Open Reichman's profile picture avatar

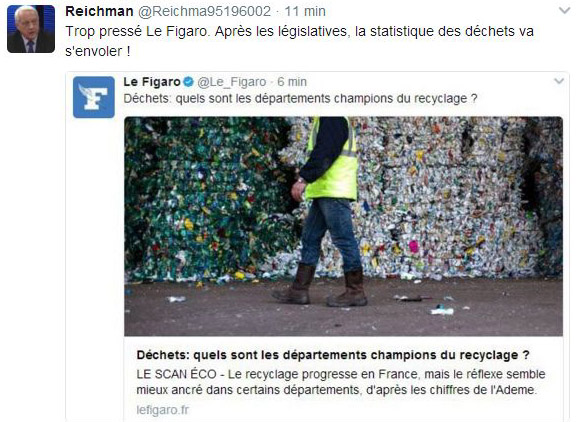point(31,29)
